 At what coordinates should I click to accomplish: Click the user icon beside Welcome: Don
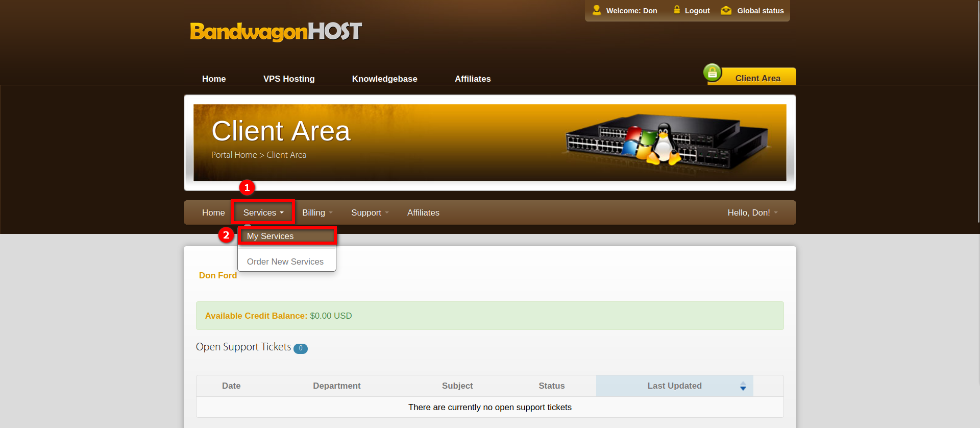(x=596, y=10)
